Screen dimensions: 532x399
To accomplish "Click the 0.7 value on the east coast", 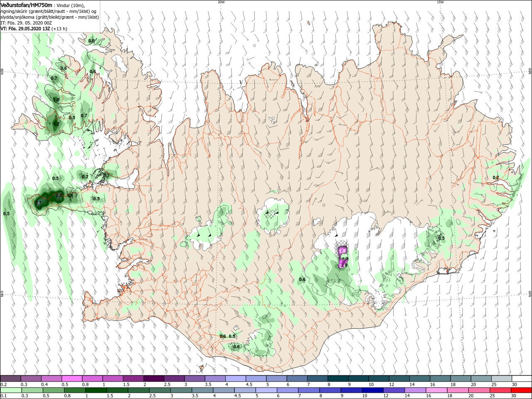I will (x=495, y=177).
